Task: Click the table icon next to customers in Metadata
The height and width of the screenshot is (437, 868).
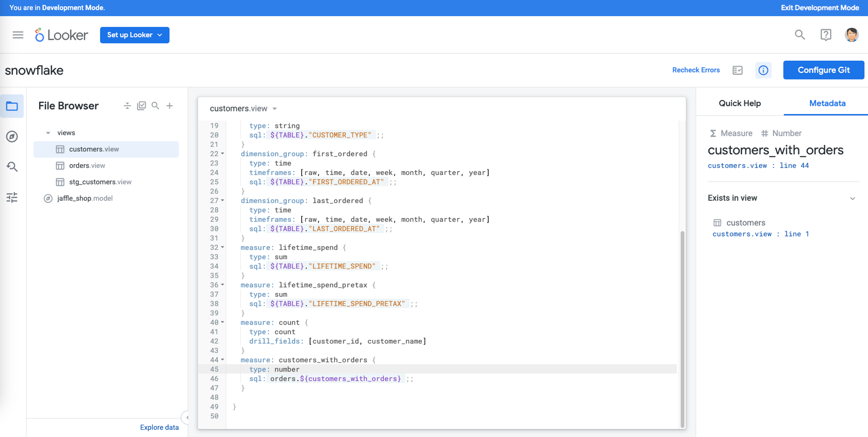Action: pyautogui.click(x=717, y=223)
